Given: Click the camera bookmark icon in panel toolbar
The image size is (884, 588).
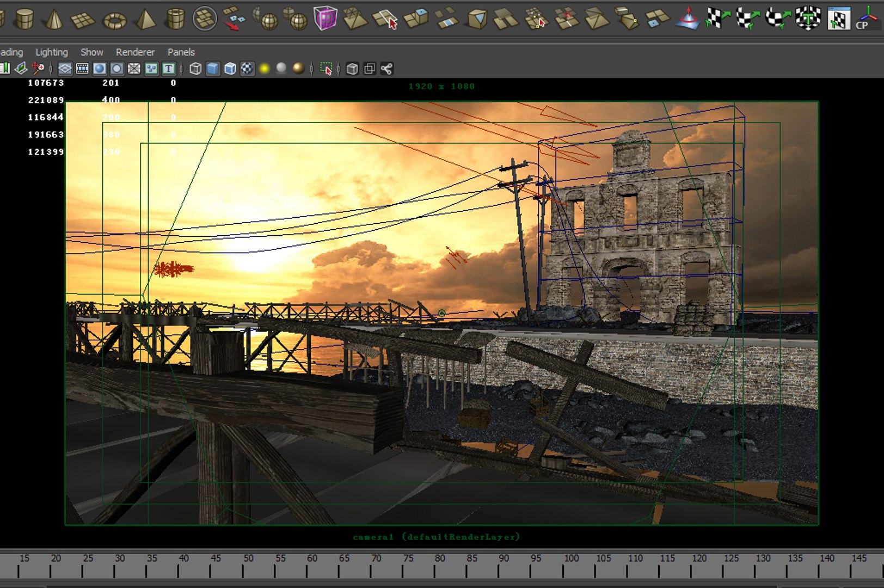Looking at the screenshot, I should click(4, 69).
